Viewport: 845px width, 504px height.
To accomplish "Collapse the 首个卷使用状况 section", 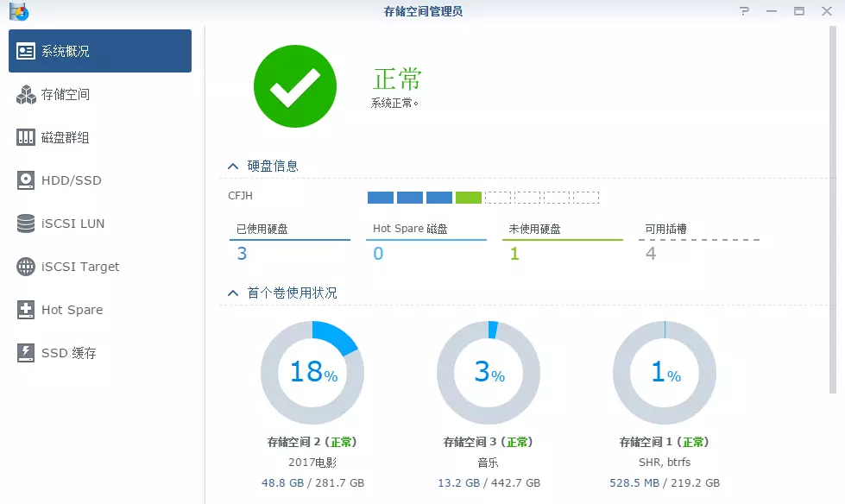I will [x=232, y=293].
